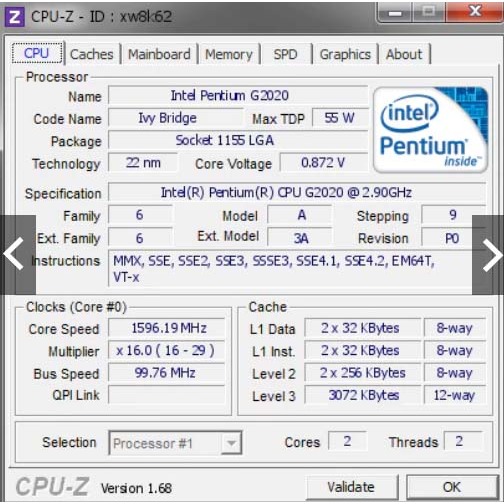Image resolution: width=504 pixels, height=504 pixels.
Task: Click the Ivy Bridge code name value
Action: [x=175, y=118]
